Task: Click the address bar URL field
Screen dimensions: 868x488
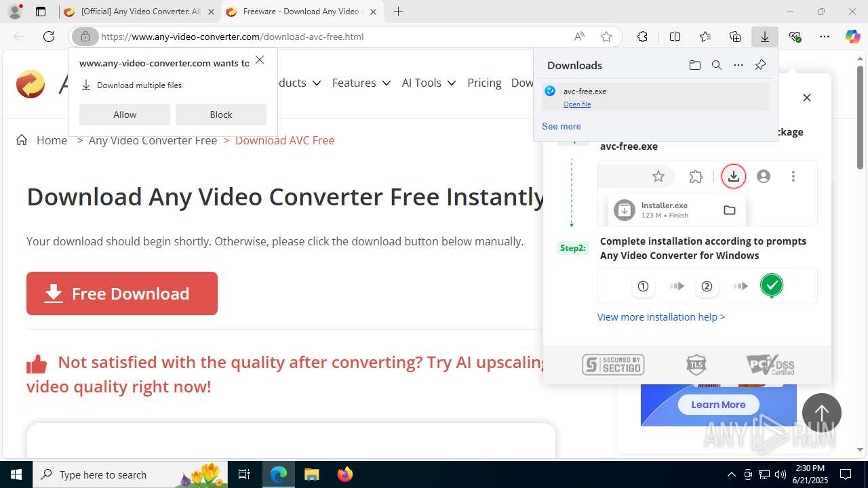Action: coord(332,37)
